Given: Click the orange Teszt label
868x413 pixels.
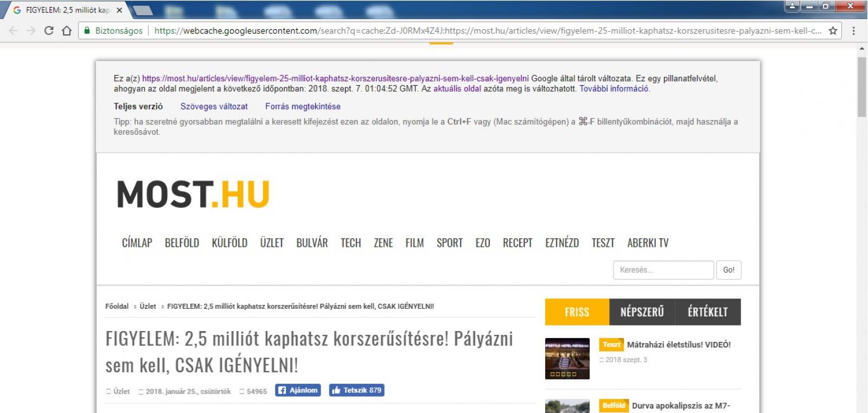Looking at the screenshot, I should click(x=611, y=345).
